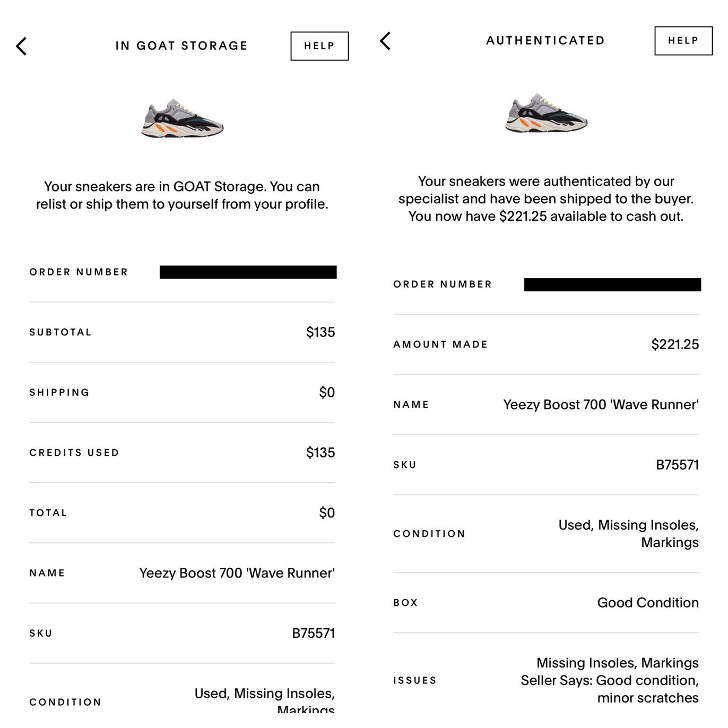Open Help on the Authenticated screen

[683, 41]
